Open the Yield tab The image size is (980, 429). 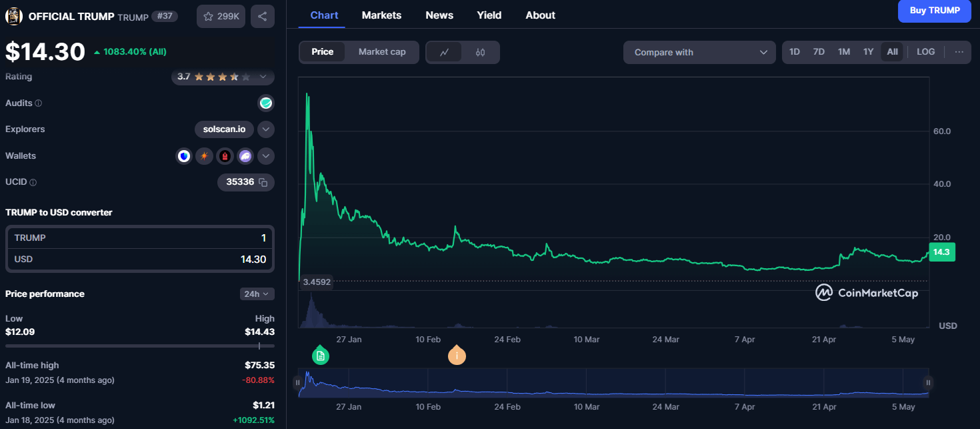[x=489, y=15]
